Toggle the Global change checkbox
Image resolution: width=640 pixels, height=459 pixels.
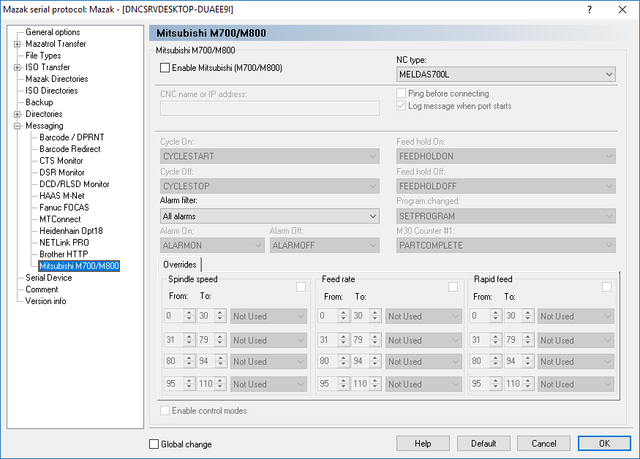coord(154,444)
